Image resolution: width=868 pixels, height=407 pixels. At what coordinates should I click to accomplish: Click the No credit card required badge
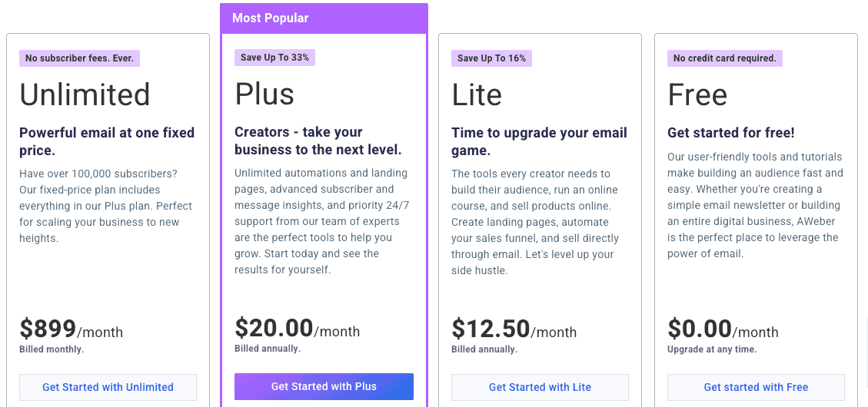[x=725, y=58]
